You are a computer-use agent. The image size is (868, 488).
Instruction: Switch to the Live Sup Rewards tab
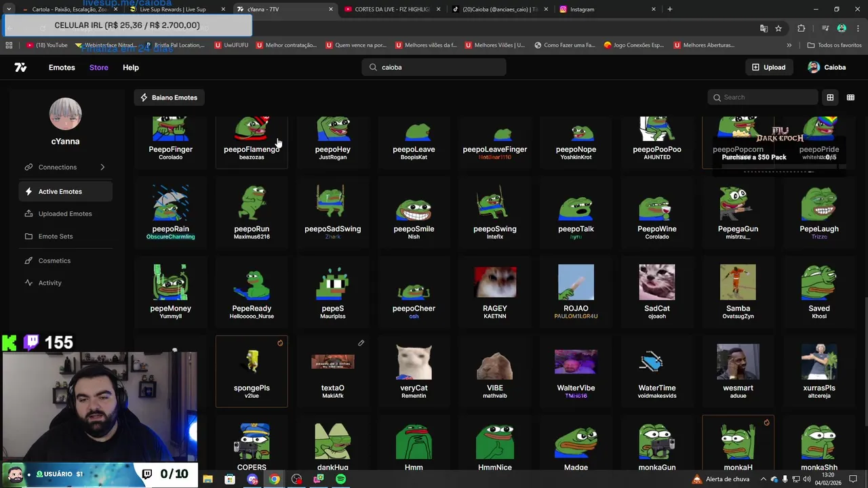pyautogui.click(x=176, y=9)
